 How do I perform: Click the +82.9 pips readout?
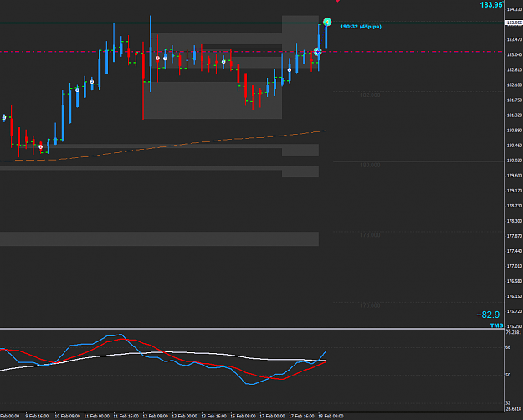pos(488,315)
